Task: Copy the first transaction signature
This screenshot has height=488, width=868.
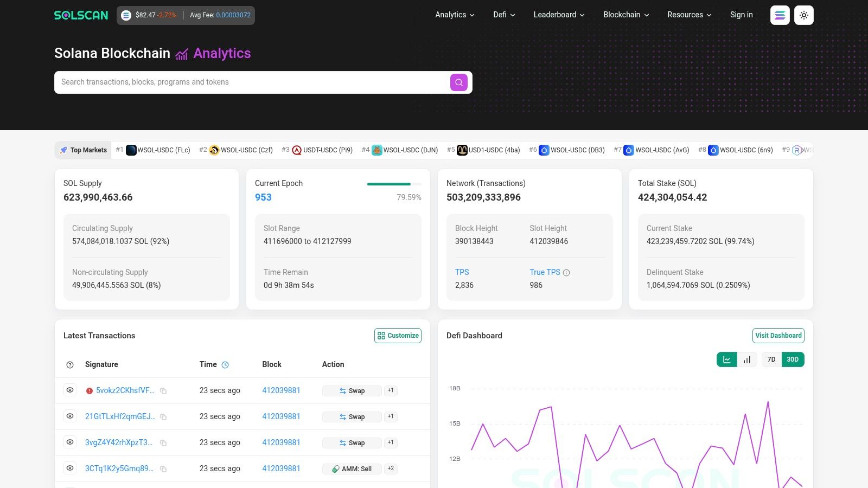Action: click(x=164, y=390)
